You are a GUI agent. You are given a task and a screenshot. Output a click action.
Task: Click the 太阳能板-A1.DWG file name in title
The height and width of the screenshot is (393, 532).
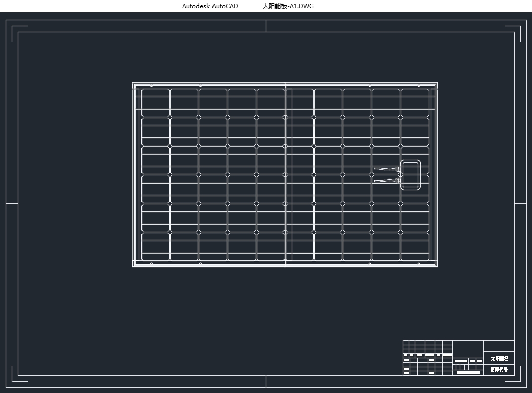288,6
